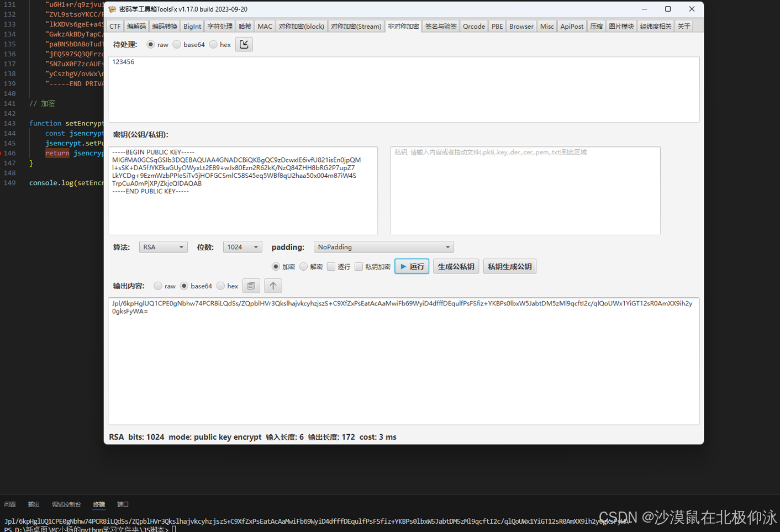Screen dimensions: 780x532
Task: Copy output with the clipboard icon
Action: tap(251, 286)
